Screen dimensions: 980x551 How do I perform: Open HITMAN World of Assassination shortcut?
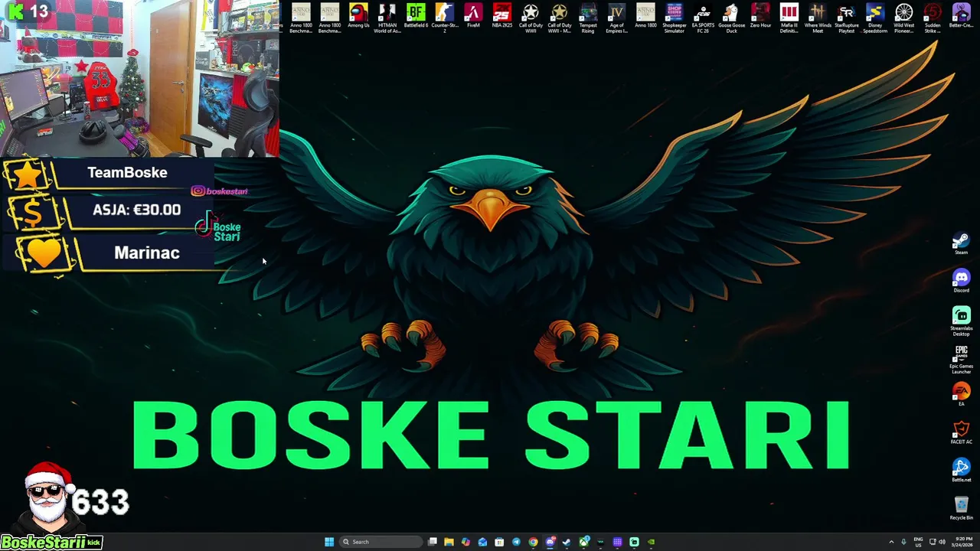[x=387, y=18]
